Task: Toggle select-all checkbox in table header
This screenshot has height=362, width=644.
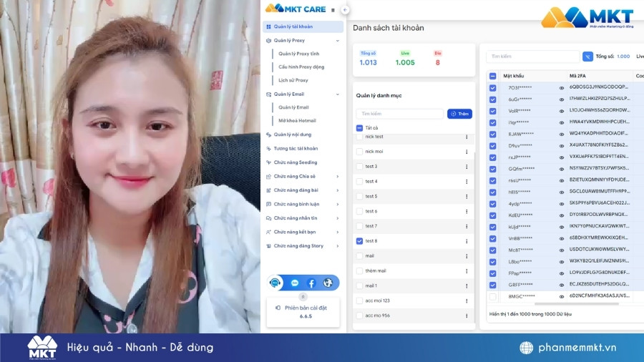Action: 493,76
